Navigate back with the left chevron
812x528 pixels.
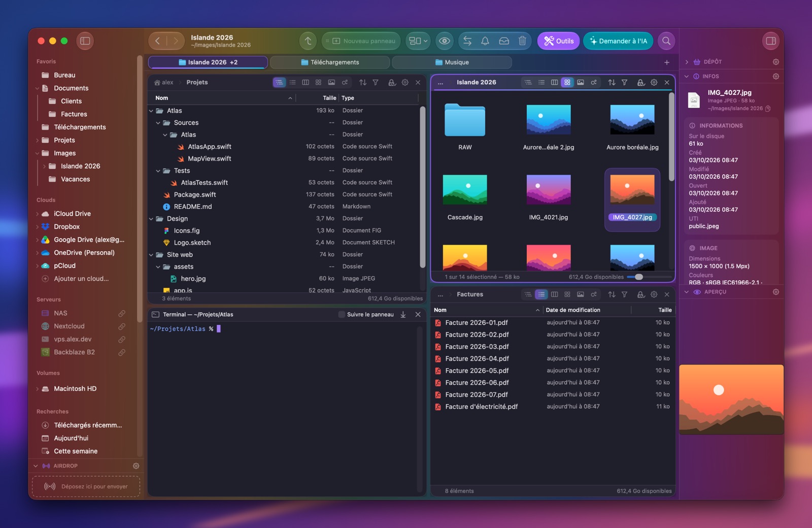157,41
